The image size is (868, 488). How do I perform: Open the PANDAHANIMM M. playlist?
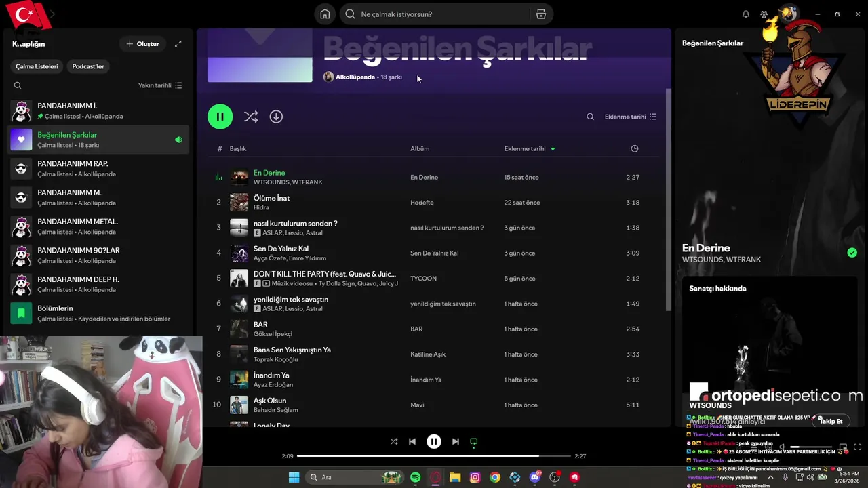98,197
